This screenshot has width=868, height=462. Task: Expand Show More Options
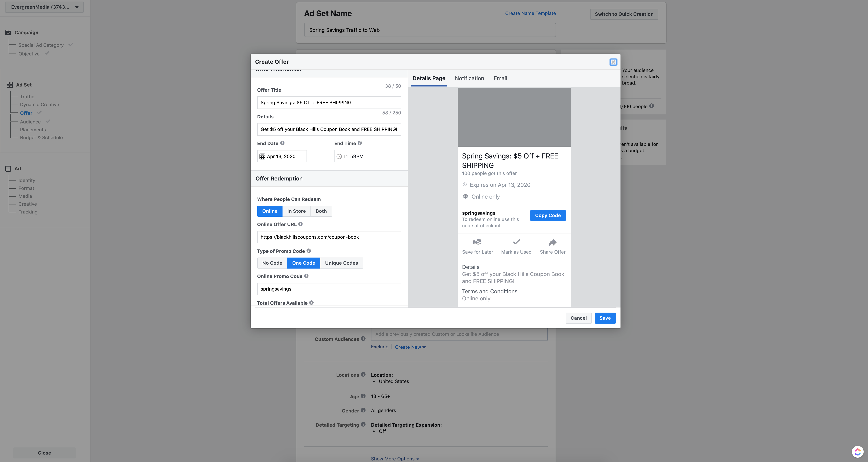(x=395, y=458)
